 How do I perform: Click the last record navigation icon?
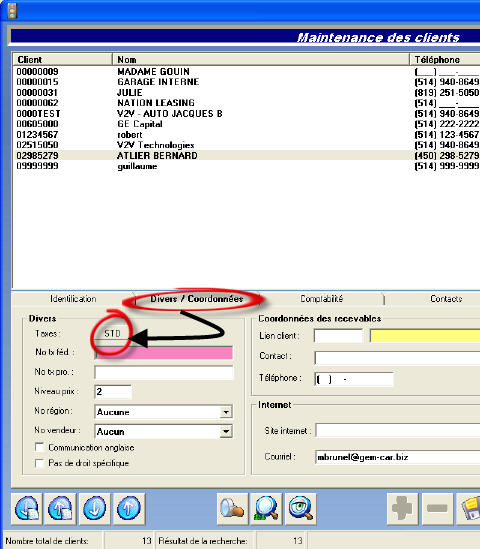click(60, 508)
